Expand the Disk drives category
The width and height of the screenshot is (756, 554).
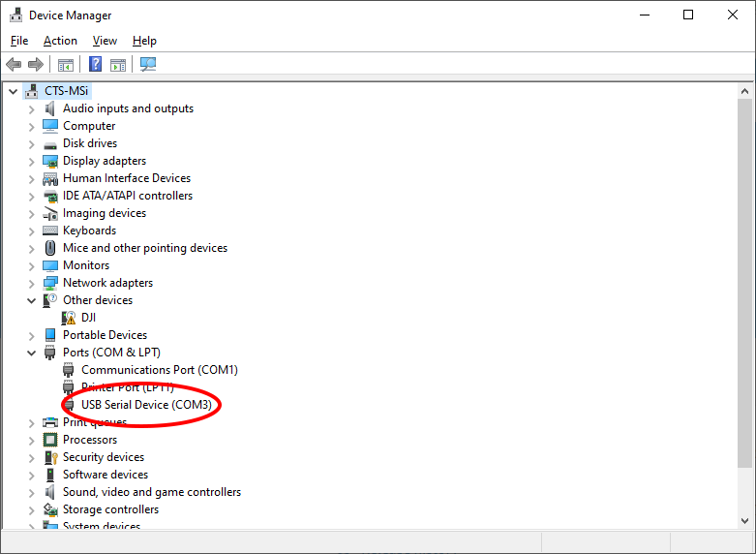coord(31,144)
